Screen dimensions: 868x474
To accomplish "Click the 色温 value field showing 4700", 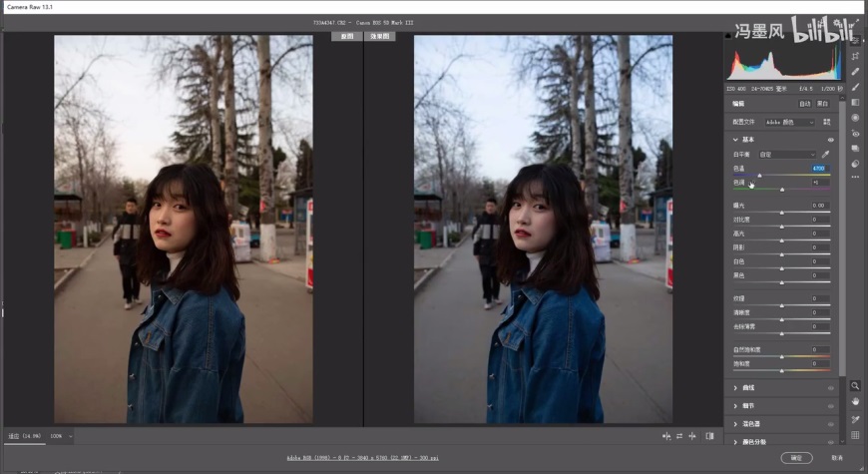I will pos(820,169).
